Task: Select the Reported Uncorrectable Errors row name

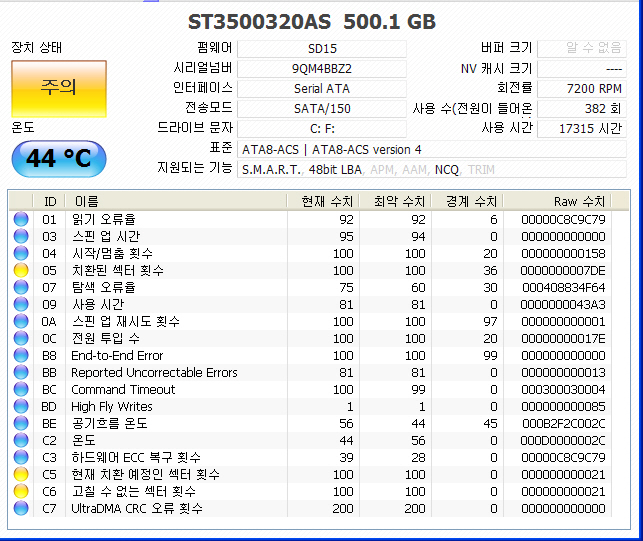Action: (154, 372)
